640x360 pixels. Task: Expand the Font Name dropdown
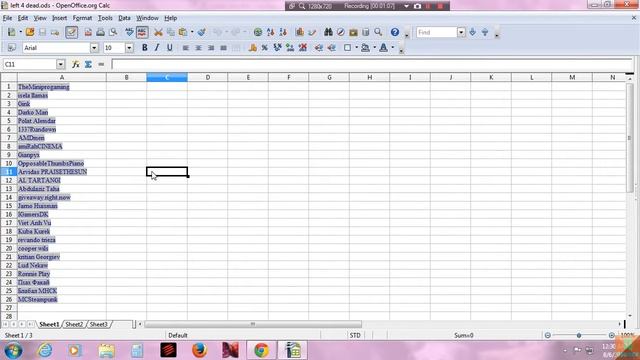[94, 48]
